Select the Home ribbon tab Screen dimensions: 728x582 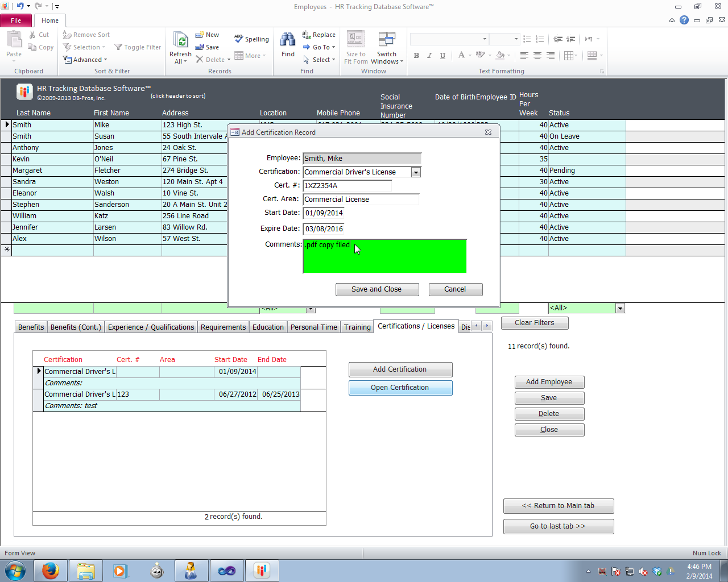[50, 20]
